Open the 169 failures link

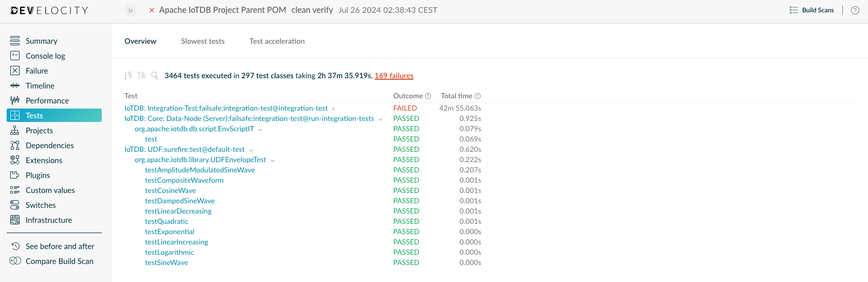click(x=394, y=76)
